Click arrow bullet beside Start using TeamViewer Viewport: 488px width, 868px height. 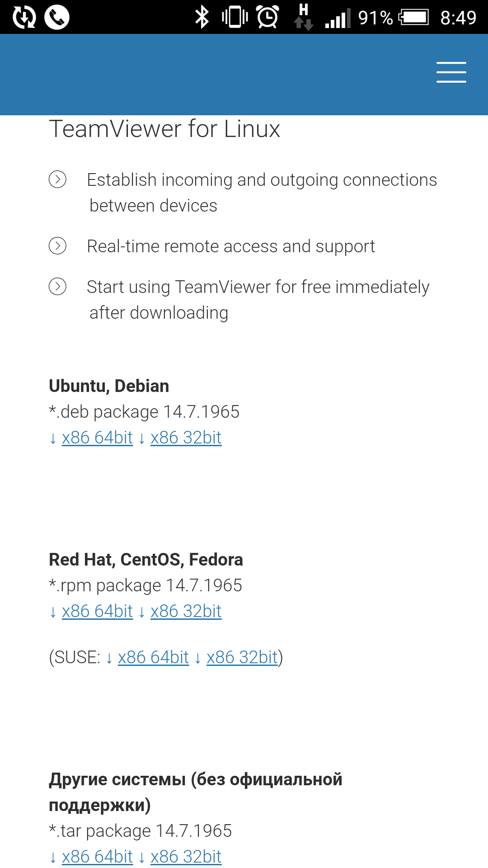(57, 287)
